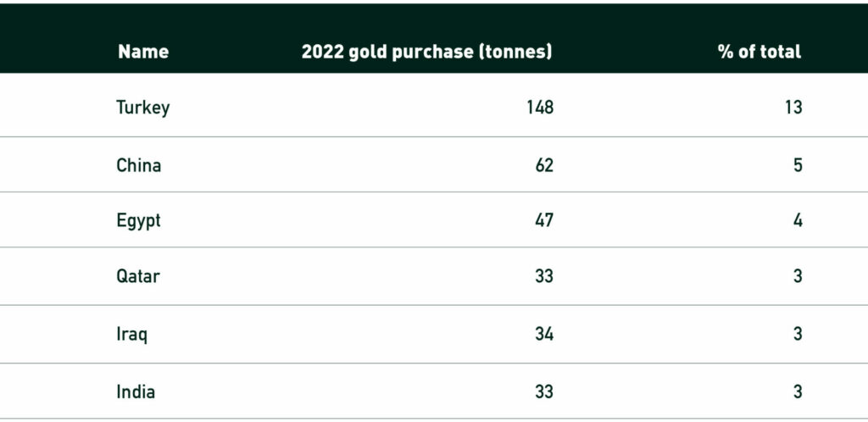Click India's 33 tonnes value
The image size is (868, 422).
pos(544,391)
